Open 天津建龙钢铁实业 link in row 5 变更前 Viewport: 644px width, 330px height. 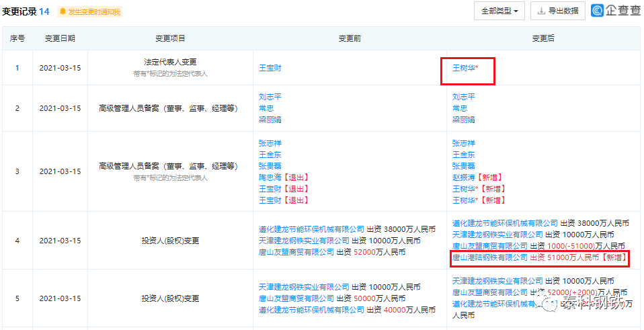click(304, 287)
